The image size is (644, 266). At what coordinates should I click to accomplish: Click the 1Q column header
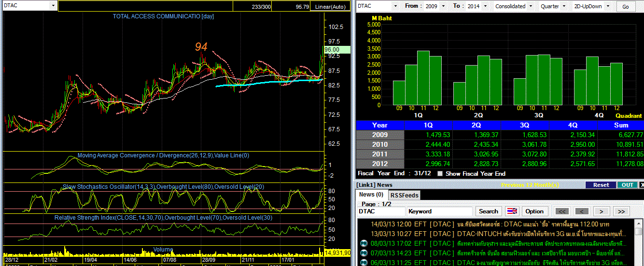point(428,125)
